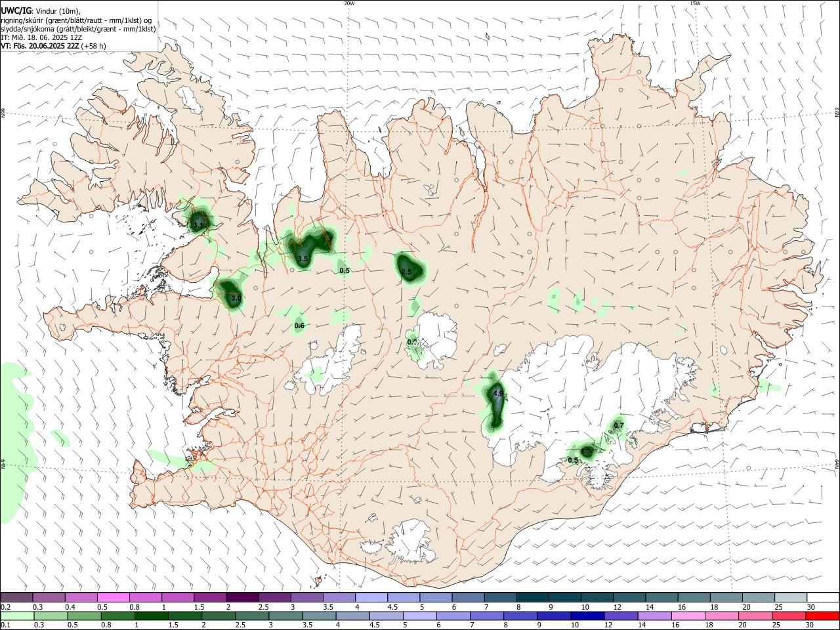Select the 3.0 precipitation value on the map
The image size is (840, 630).
(x=236, y=298)
